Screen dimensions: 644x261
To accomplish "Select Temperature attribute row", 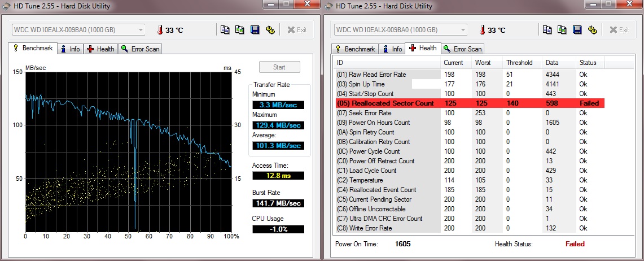I will [470, 180].
